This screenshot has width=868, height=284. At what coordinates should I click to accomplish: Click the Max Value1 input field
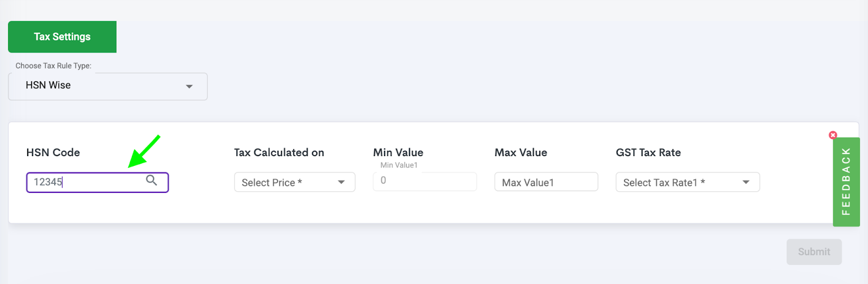click(x=546, y=182)
